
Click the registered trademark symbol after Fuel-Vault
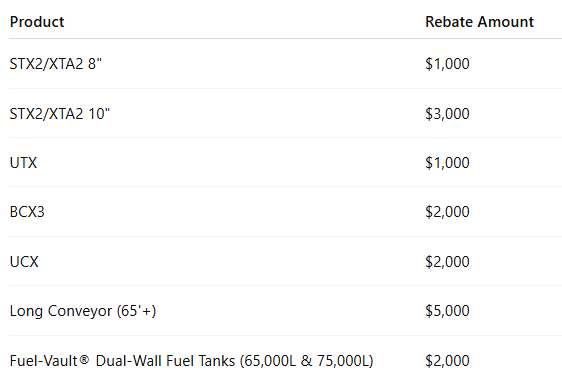point(84,359)
